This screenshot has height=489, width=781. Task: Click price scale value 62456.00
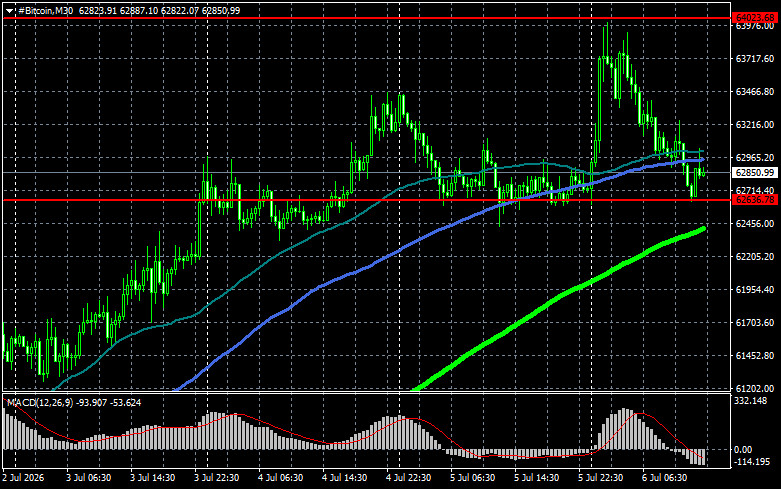pos(755,224)
